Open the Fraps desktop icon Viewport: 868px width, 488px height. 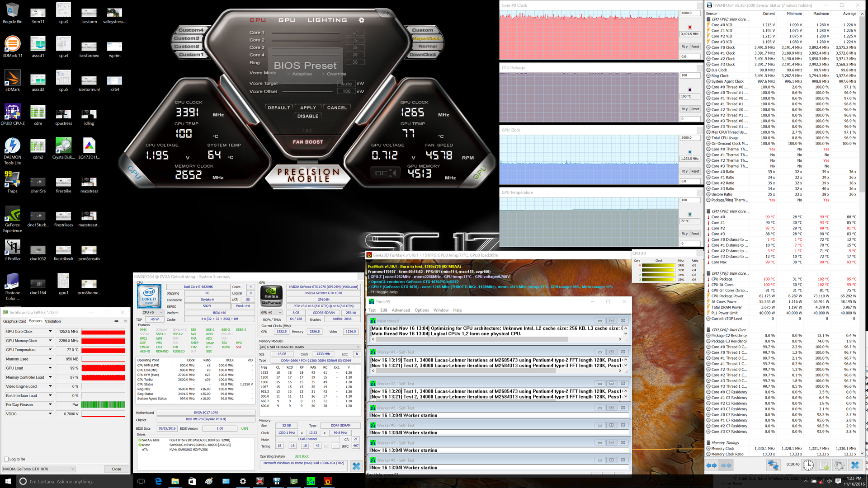click(x=13, y=182)
